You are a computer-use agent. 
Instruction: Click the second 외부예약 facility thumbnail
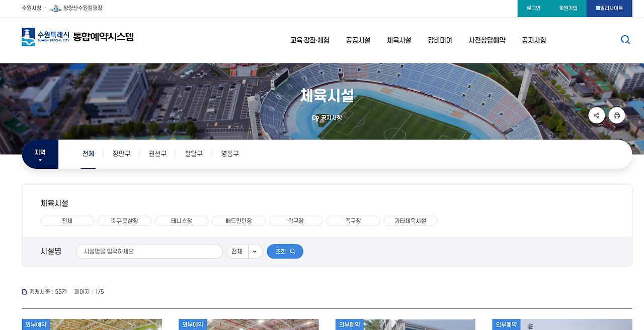click(249, 324)
